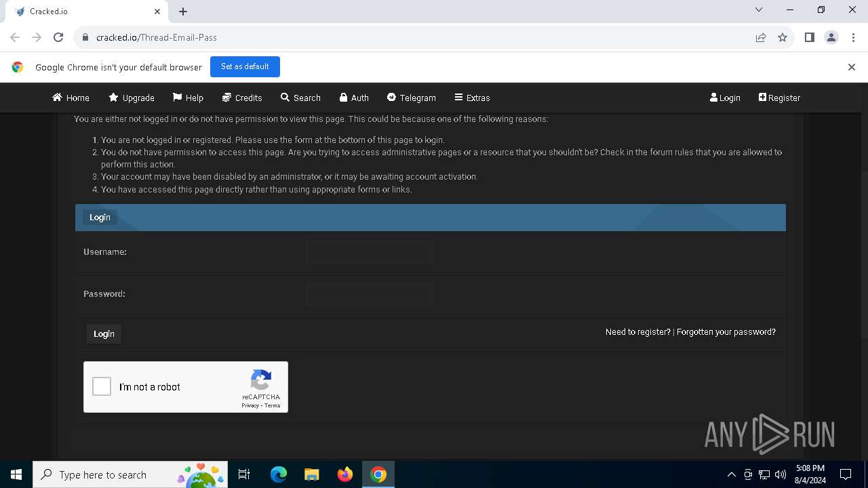This screenshot has width=868, height=488.
Task: Click the Meet Now tray icon
Action: [748, 474]
